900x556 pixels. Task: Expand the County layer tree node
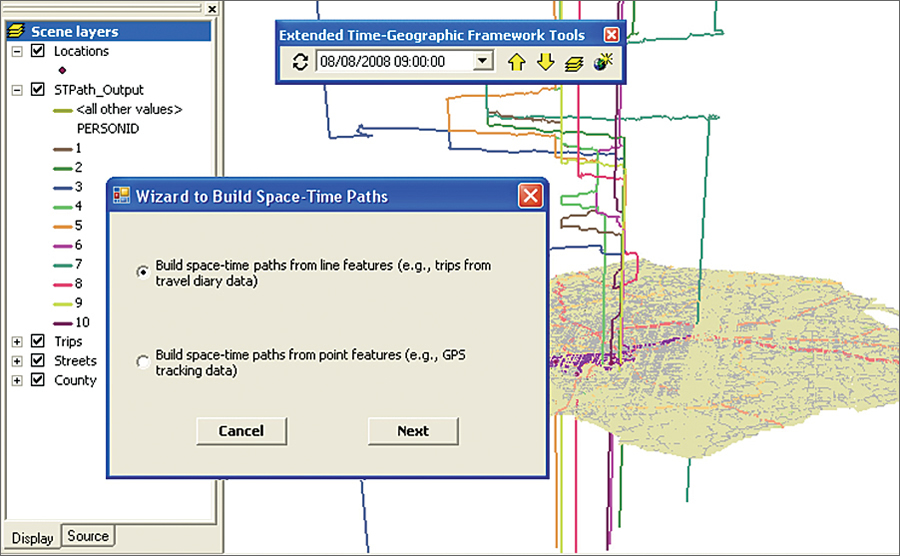pyautogui.click(x=17, y=380)
